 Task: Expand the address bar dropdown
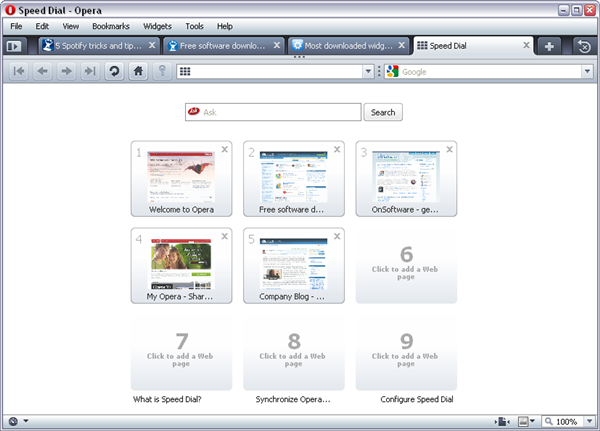[x=368, y=72]
